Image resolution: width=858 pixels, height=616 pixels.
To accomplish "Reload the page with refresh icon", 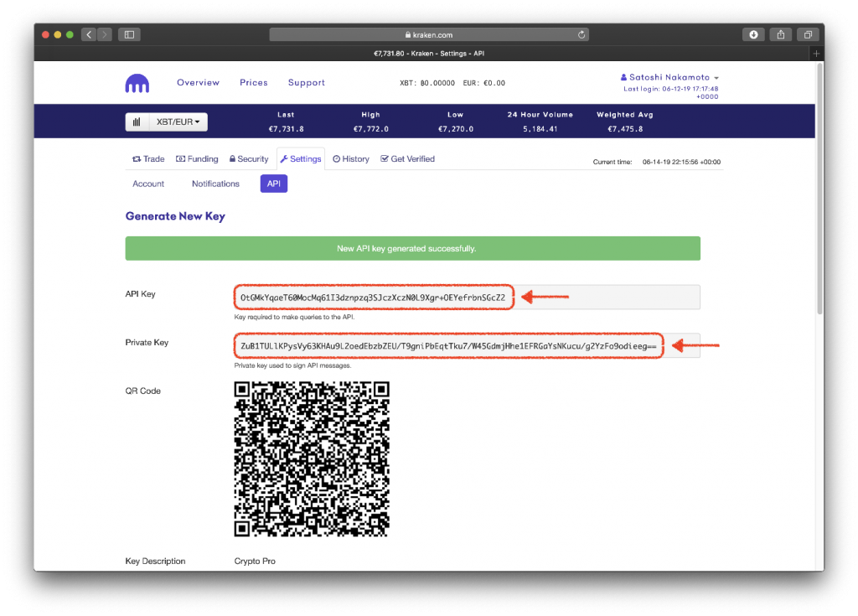I will [581, 34].
